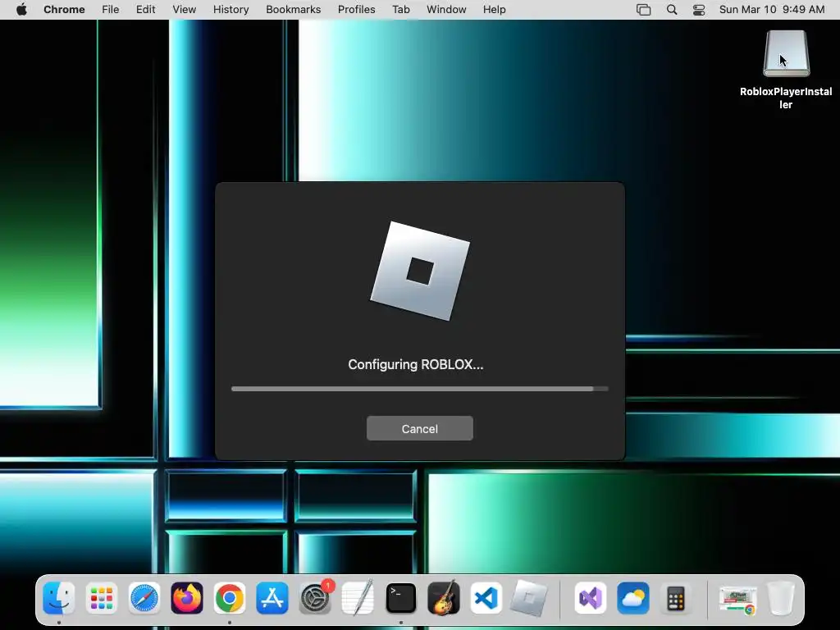Click the Roblox icon in the Dock
This screenshot has height=630, width=840.
point(529,598)
